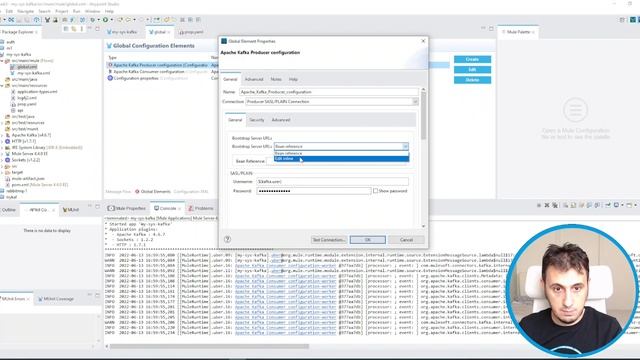
Task: Expand the target folder
Action: [x=2, y=172]
